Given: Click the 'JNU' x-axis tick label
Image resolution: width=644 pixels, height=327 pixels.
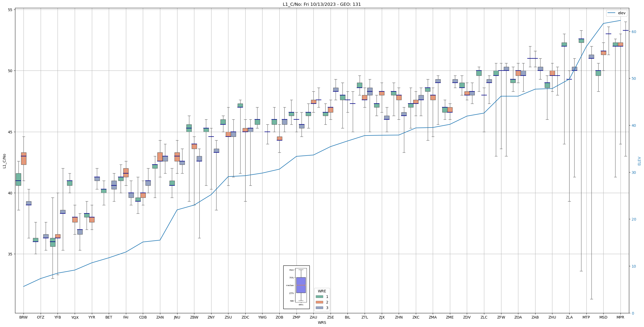Looking at the screenshot, I should tap(177, 317).
